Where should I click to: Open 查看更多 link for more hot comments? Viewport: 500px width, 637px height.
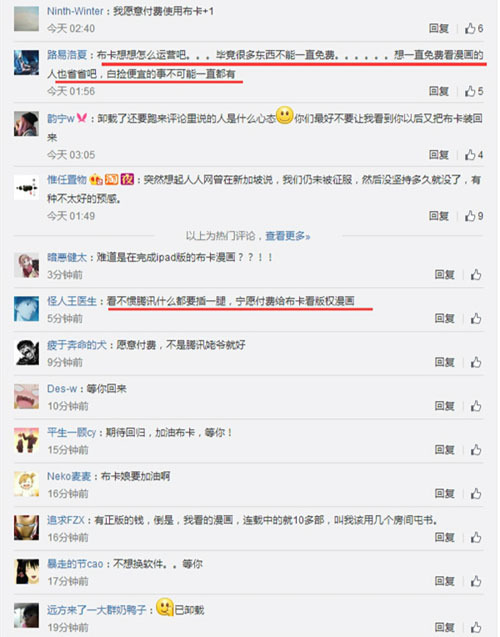(288, 236)
